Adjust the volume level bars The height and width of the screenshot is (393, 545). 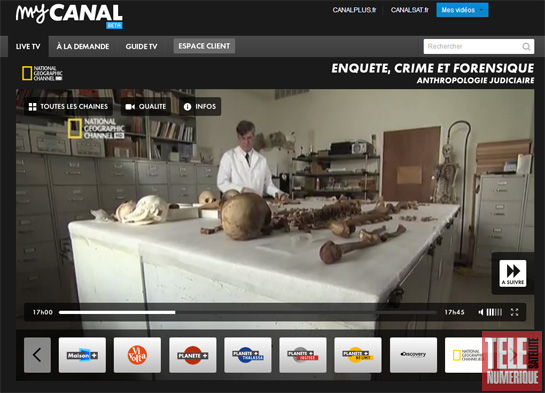494,312
